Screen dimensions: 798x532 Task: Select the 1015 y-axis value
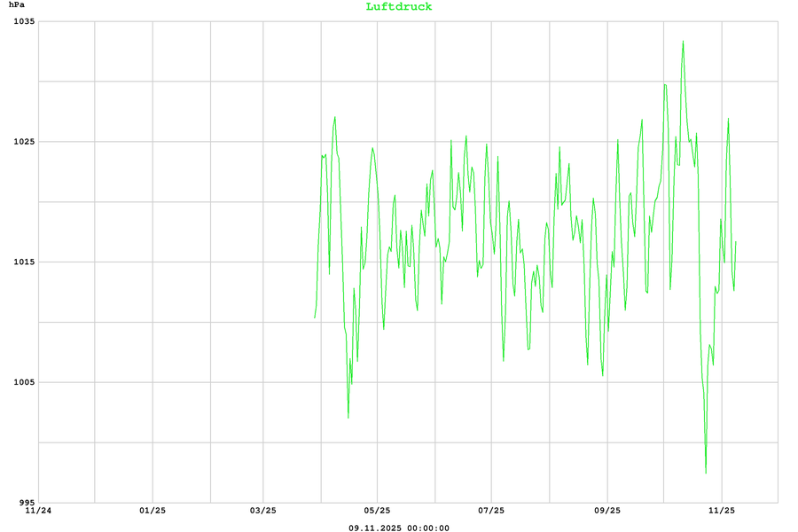pyautogui.click(x=22, y=262)
